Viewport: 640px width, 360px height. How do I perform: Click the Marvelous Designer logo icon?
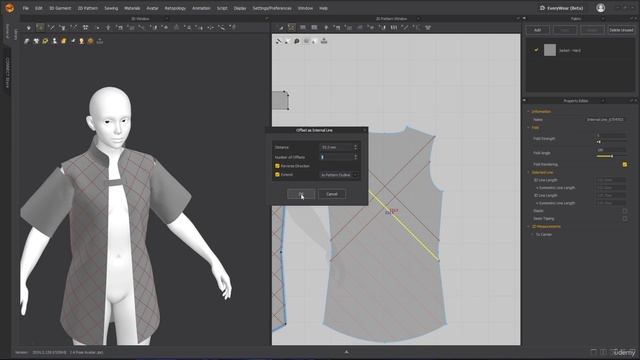point(9,8)
